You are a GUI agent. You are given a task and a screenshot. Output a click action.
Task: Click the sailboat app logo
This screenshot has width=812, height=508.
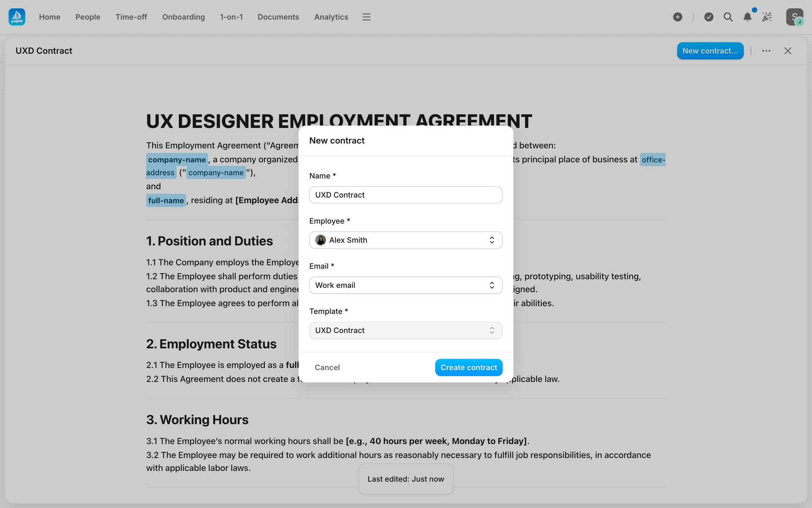tap(17, 17)
